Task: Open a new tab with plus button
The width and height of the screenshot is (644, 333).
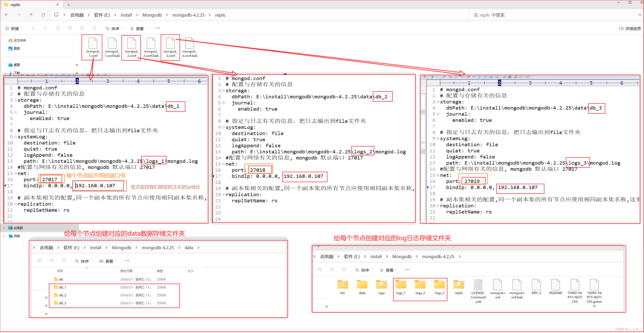Action: [68, 5]
